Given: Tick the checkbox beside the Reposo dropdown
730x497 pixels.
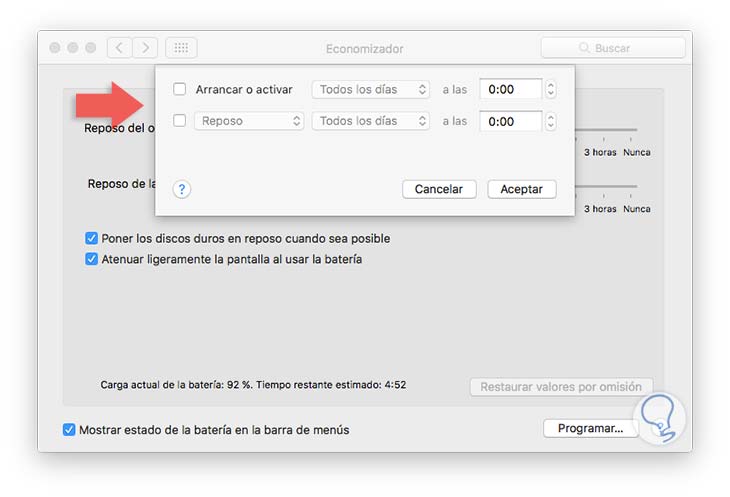Looking at the screenshot, I should (x=180, y=121).
